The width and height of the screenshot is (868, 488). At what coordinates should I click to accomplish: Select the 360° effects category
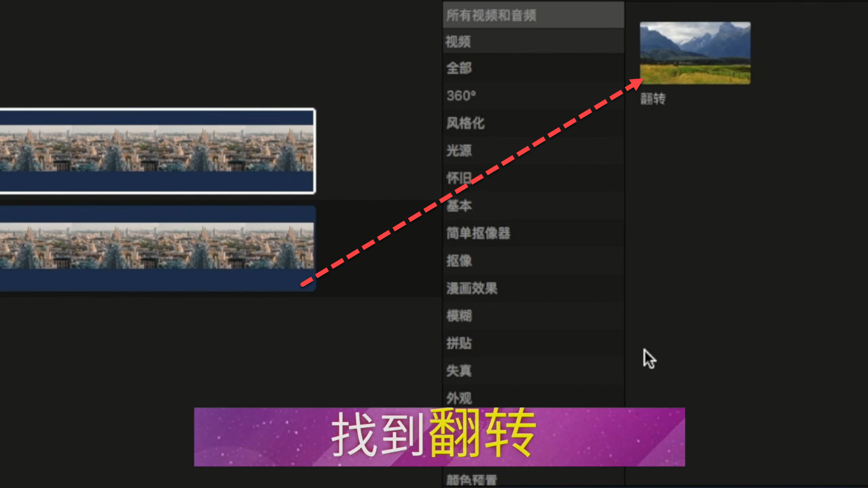pos(460,95)
